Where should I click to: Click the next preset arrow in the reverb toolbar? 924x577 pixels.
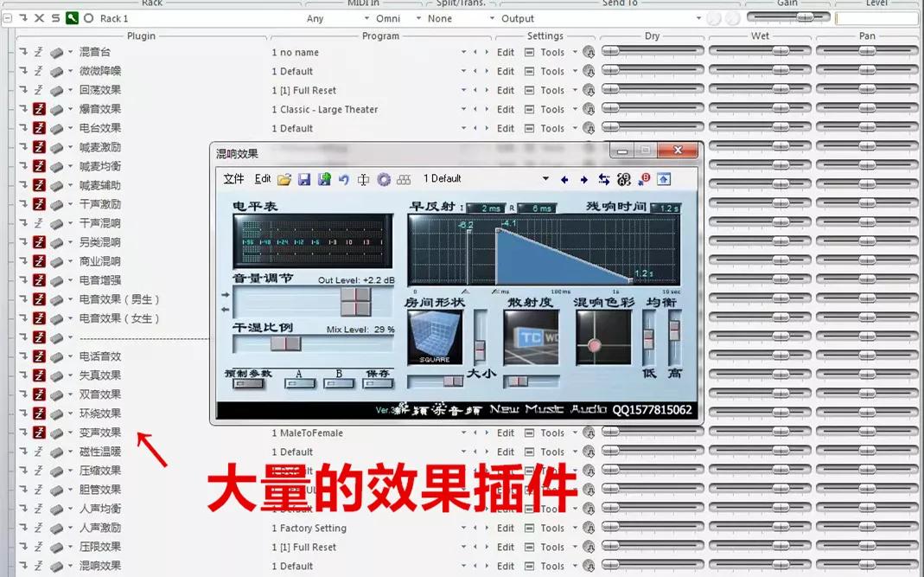(x=583, y=179)
